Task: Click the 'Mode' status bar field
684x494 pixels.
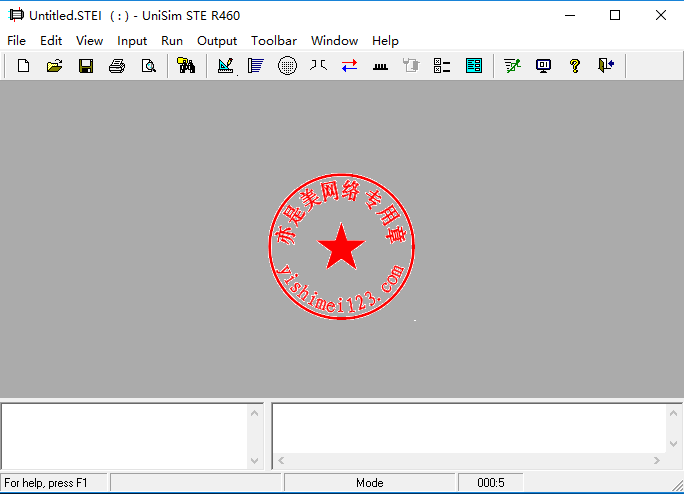Action: point(369,483)
